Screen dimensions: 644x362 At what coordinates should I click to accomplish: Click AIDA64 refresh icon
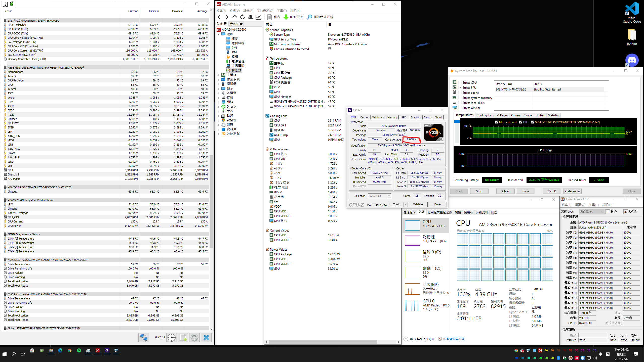243,17
